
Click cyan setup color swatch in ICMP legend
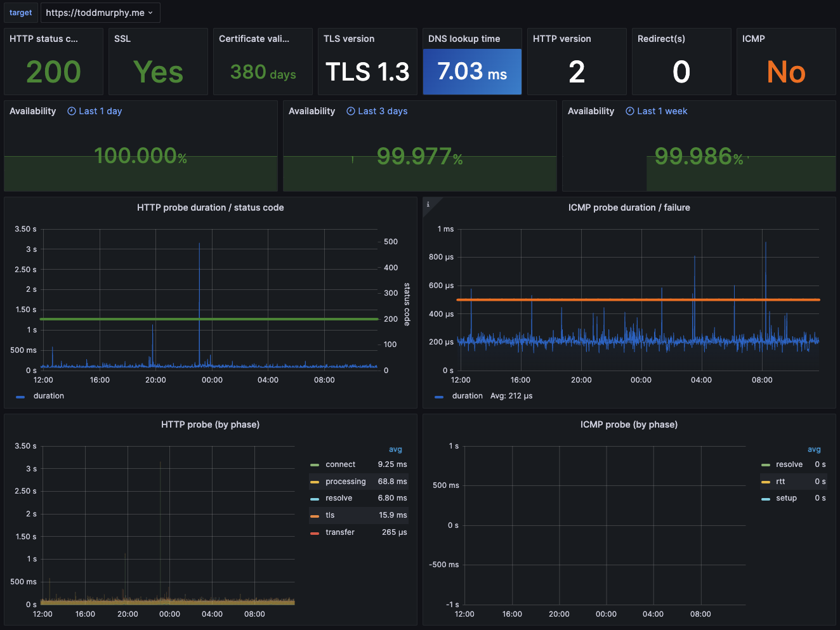[765, 499]
